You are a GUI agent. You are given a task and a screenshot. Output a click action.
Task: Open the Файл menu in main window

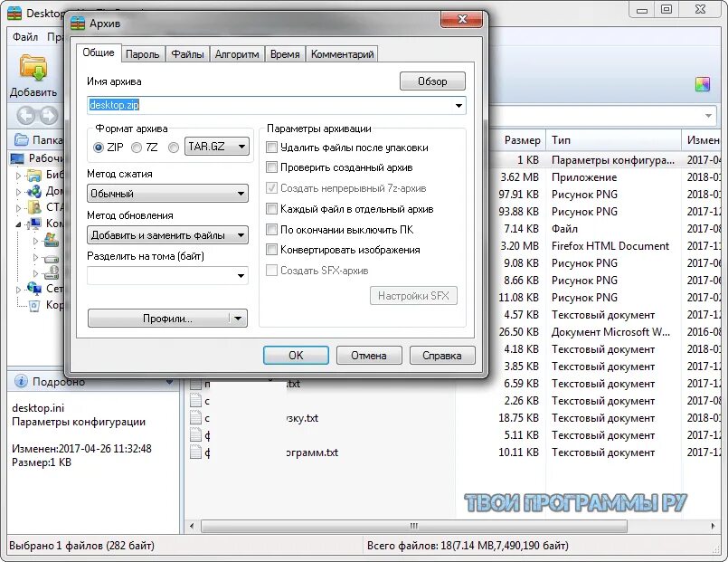25,37
